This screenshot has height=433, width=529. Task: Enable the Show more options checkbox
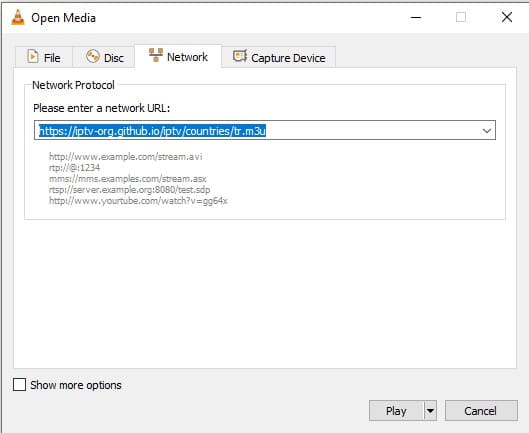tap(19, 384)
